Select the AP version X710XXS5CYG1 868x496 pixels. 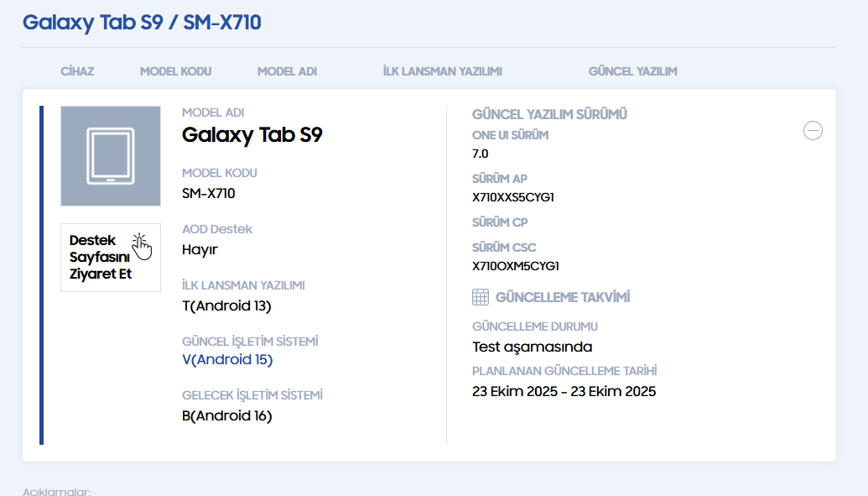click(512, 197)
